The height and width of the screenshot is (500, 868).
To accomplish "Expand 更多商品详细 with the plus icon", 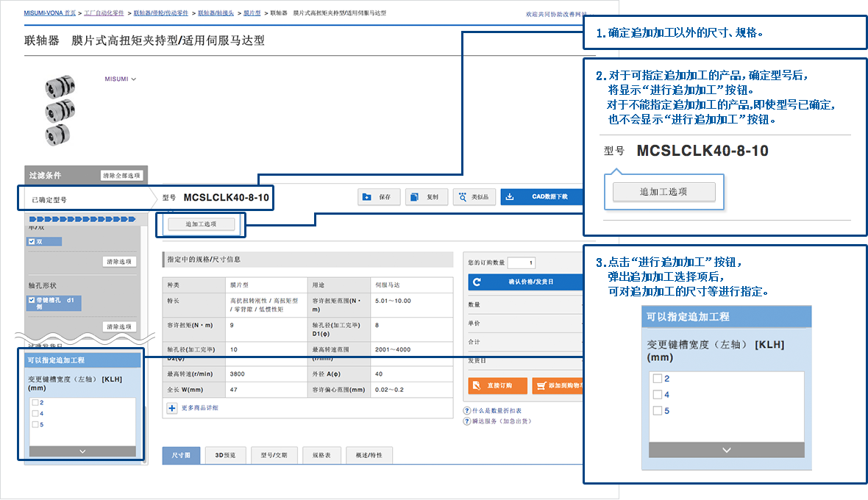I will point(172,408).
